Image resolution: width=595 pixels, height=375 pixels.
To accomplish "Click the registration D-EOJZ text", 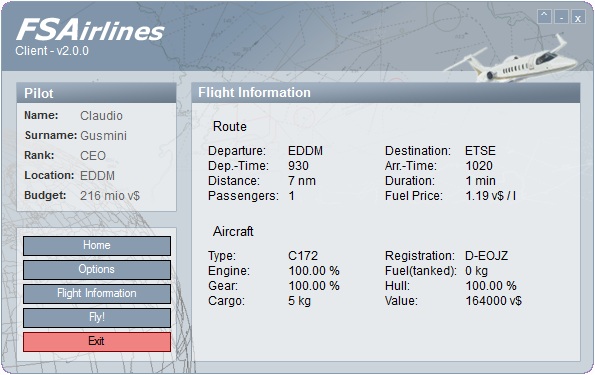I will tap(486, 256).
